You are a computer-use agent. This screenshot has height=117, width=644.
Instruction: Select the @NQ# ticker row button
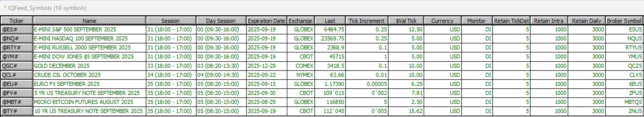[x=17, y=39]
